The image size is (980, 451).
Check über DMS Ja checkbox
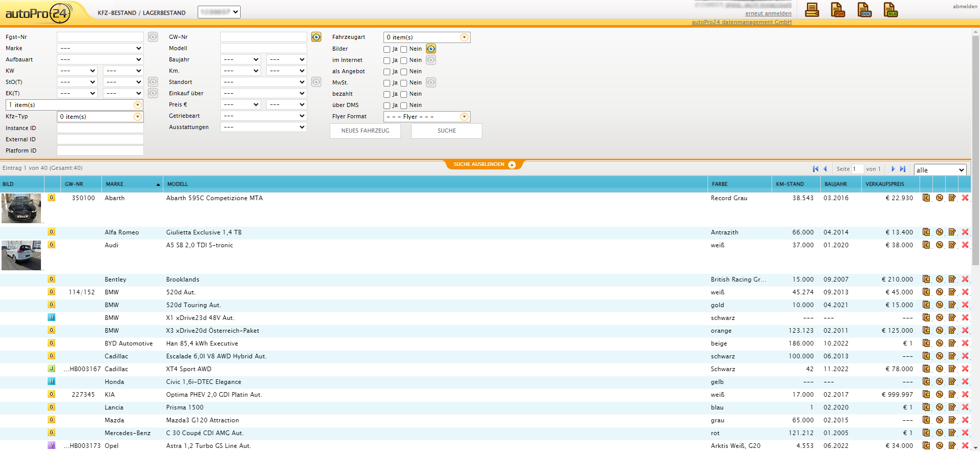tap(387, 105)
